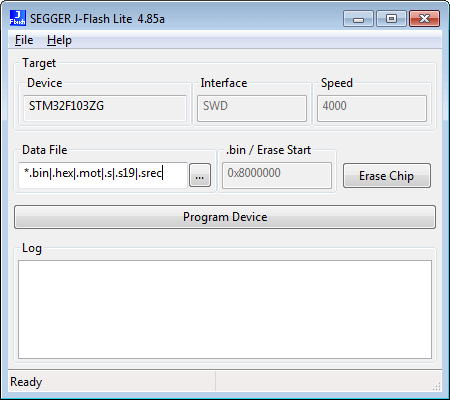Click the Speed field showing 4000
Screen dimensions: 450x400
pos(372,108)
